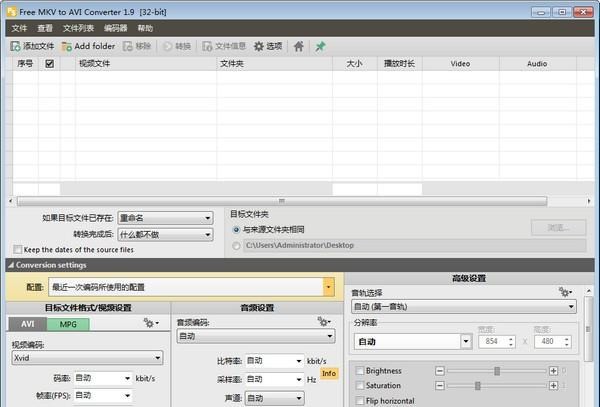Screen dimensions: 600x407
Task: Click the Saturation slider handle
Action: (478, 386)
